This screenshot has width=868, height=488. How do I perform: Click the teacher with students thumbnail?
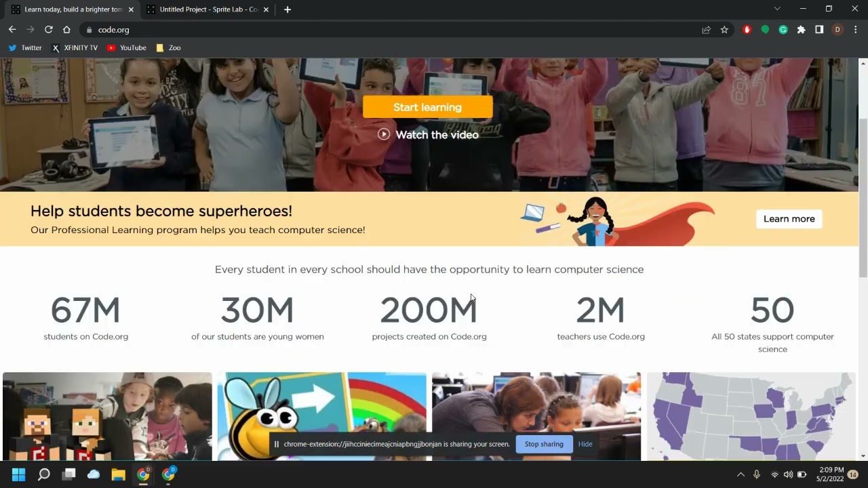pos(536,416)
